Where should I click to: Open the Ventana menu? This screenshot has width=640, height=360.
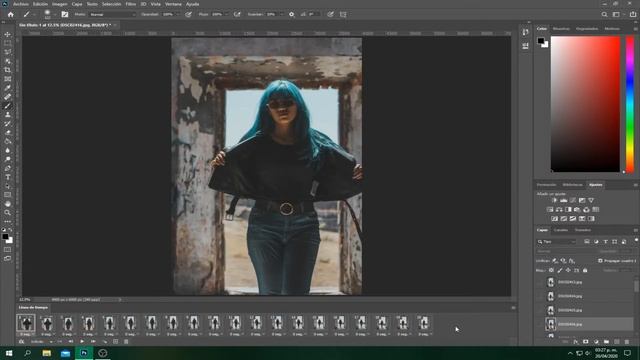pyautogui.click(x=173, y=4)
